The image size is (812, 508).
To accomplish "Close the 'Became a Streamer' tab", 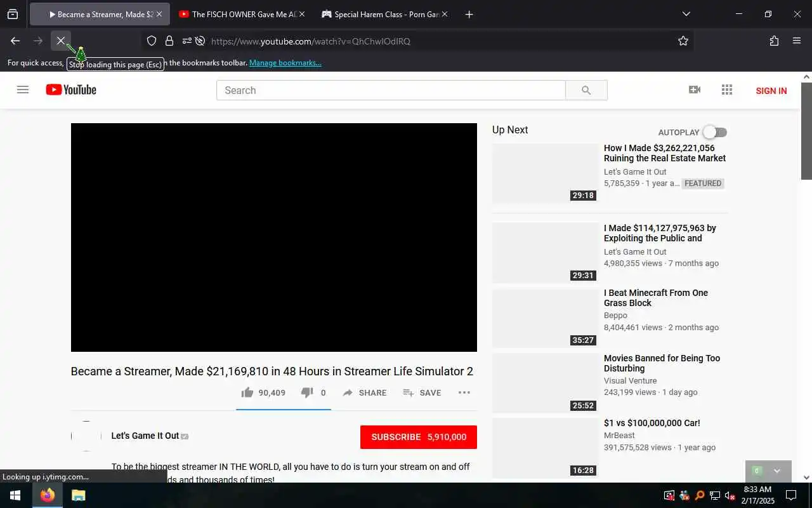I will pos(159,14).
